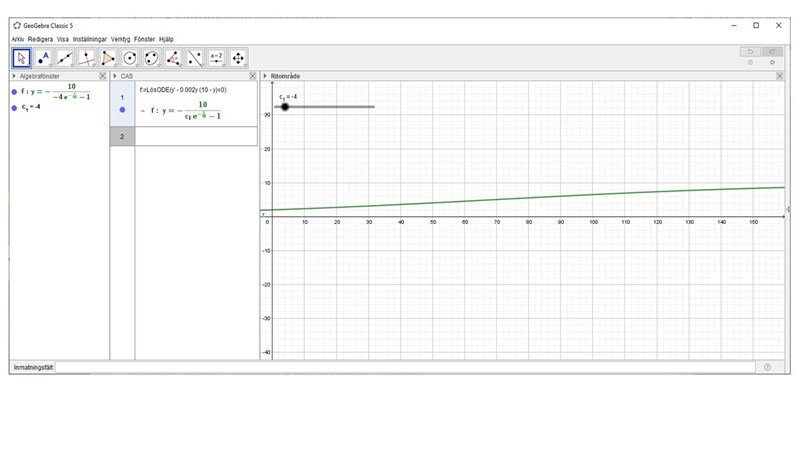Select the Slider a=2 tool
The width and height of the screenshot is (800, 450).
click(216, 57)
